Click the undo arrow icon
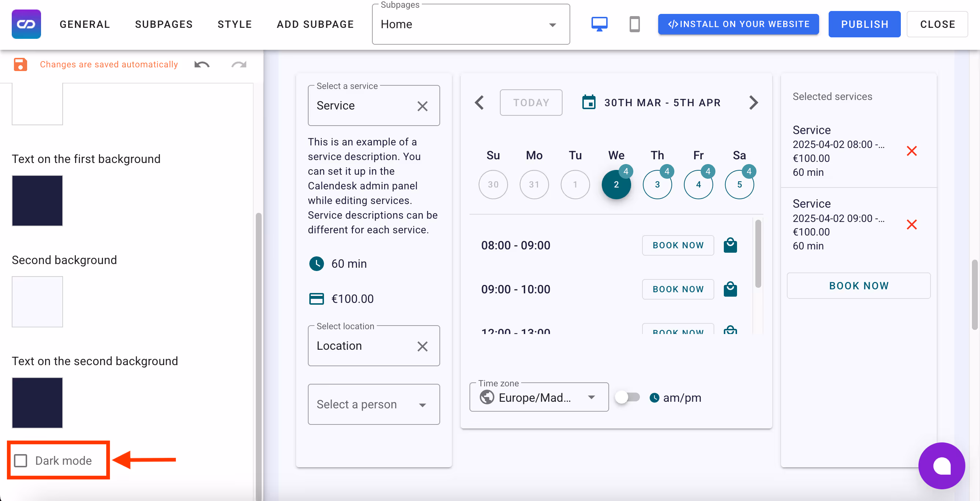980x501 pixels. tap(202, 64)
